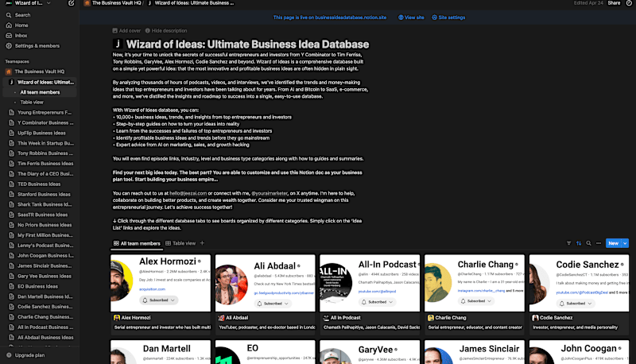Open SaasTR Business Ideas page
This screenshot has width=636, height=364.
click(x=39, y=215)
